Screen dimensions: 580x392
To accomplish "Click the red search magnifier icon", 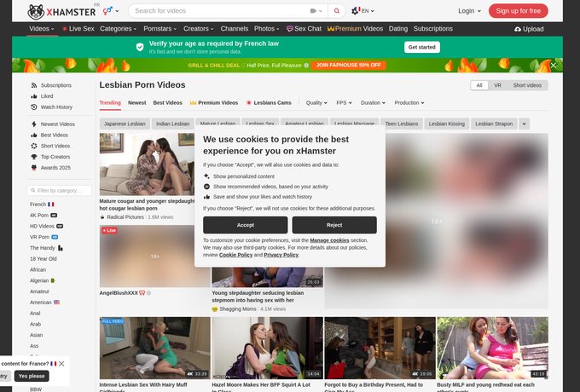I will pos(337,11).
